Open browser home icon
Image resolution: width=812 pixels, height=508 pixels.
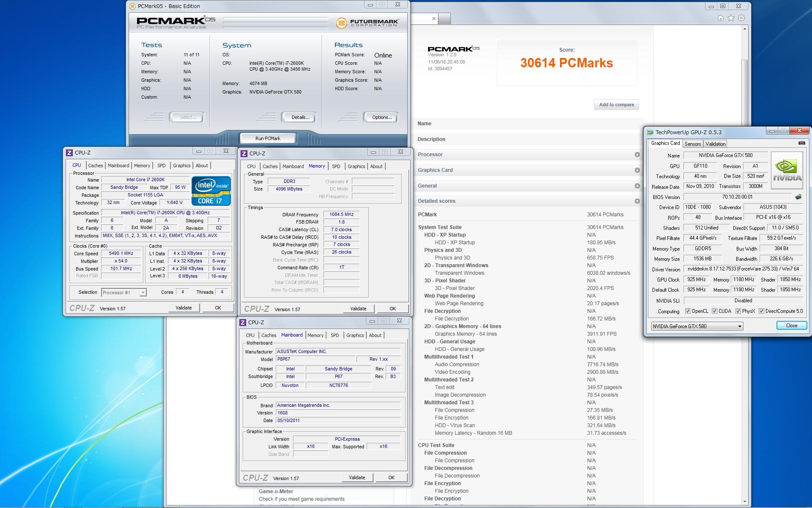click(720, 18)
